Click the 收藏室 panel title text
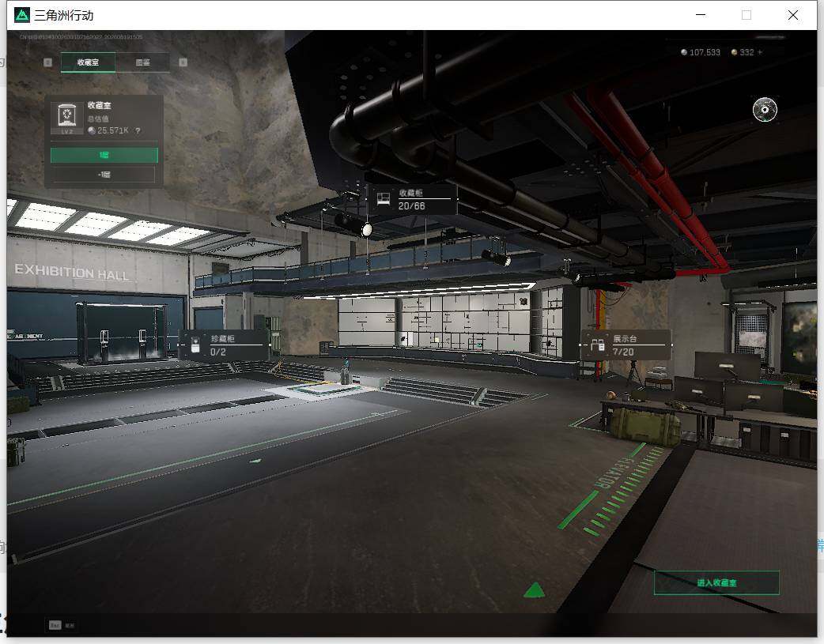 (100, 106)
